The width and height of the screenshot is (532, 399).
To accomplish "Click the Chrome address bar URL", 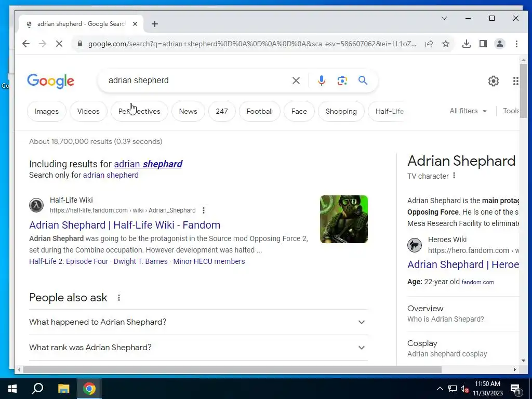I will tap(252, 44).
